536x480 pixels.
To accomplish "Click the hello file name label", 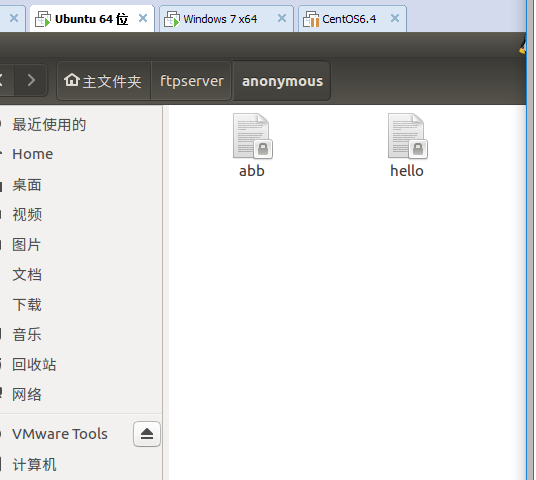I will [407, 171].
